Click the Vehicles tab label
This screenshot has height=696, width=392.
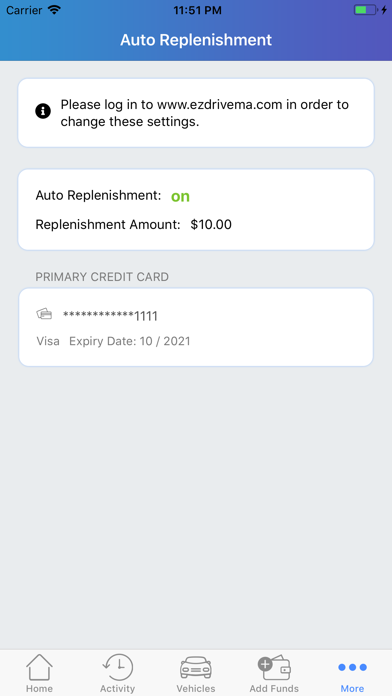(196, 688)
